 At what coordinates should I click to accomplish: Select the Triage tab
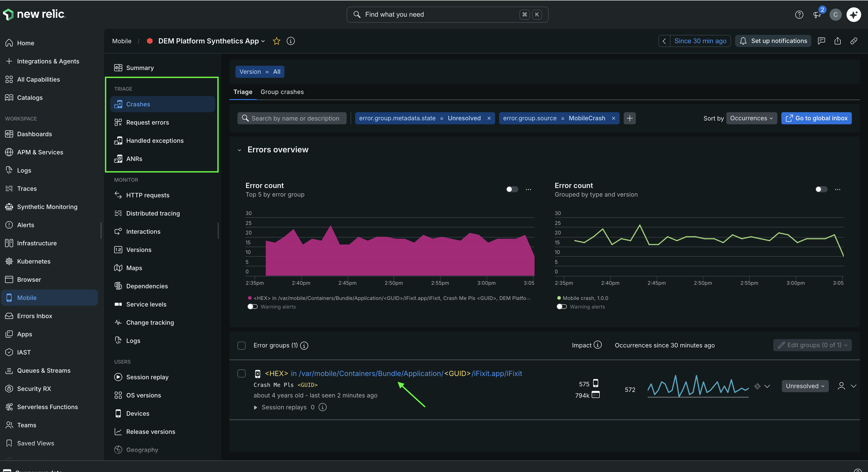pos(243,92)
